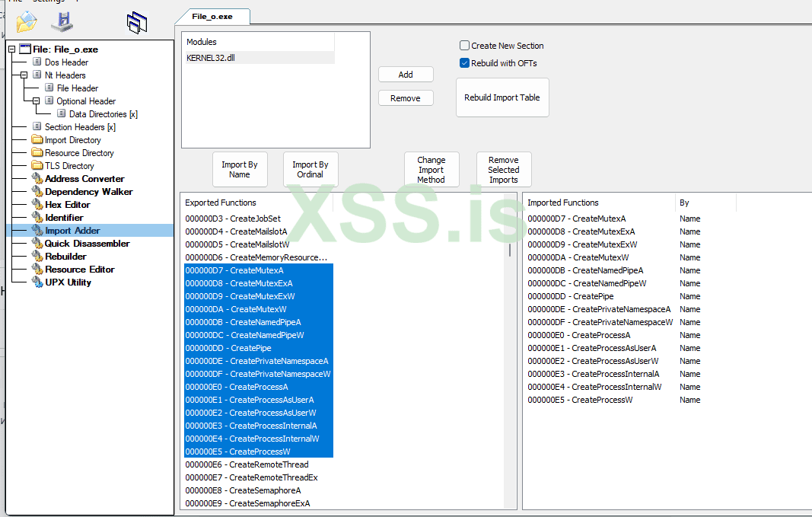Click the Quick Disassembler gear icon

click(x=37, y=243)
